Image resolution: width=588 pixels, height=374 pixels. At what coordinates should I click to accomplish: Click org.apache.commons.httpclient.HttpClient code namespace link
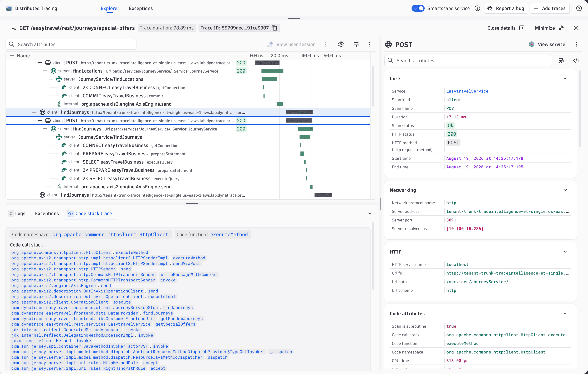pos(110,235)
